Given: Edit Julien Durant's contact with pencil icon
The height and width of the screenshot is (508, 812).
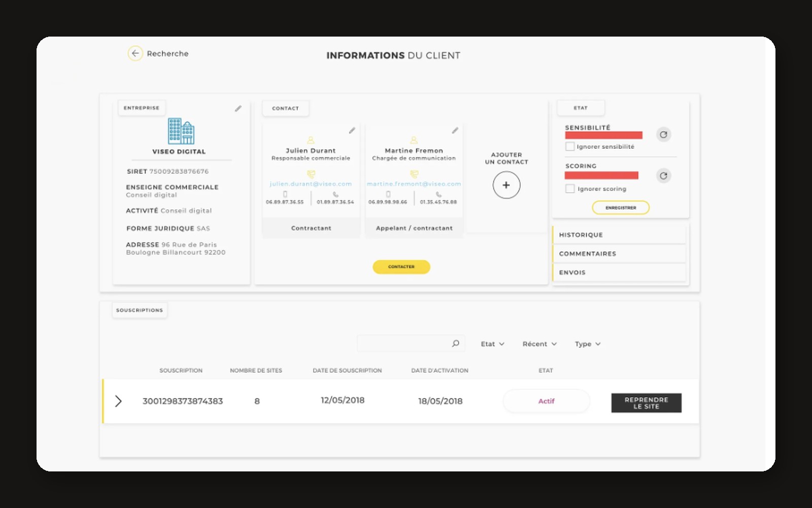Looking at the screenshot, I should 352,131.
